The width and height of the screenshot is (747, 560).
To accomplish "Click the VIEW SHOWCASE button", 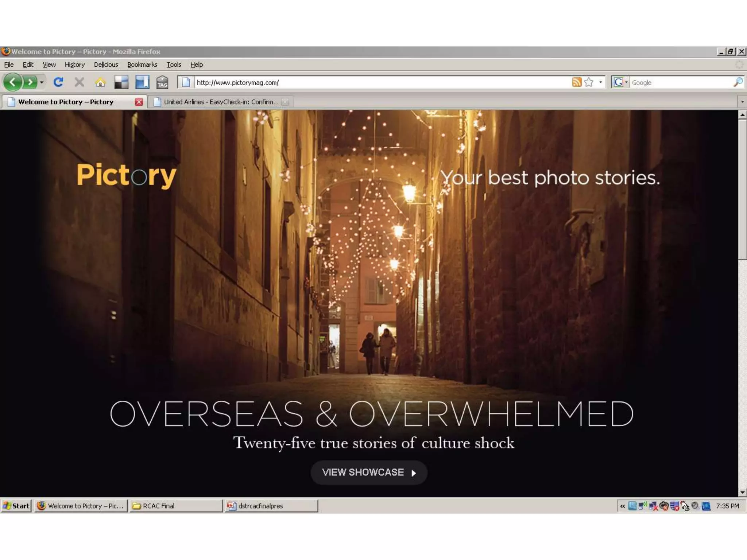I will tap(369, 472).
